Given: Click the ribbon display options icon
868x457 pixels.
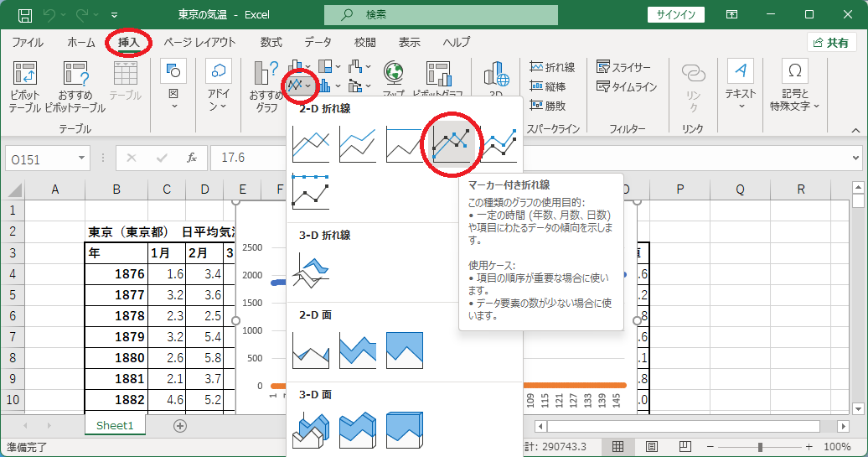Looking at the screenshot, I should click(731, 15).
